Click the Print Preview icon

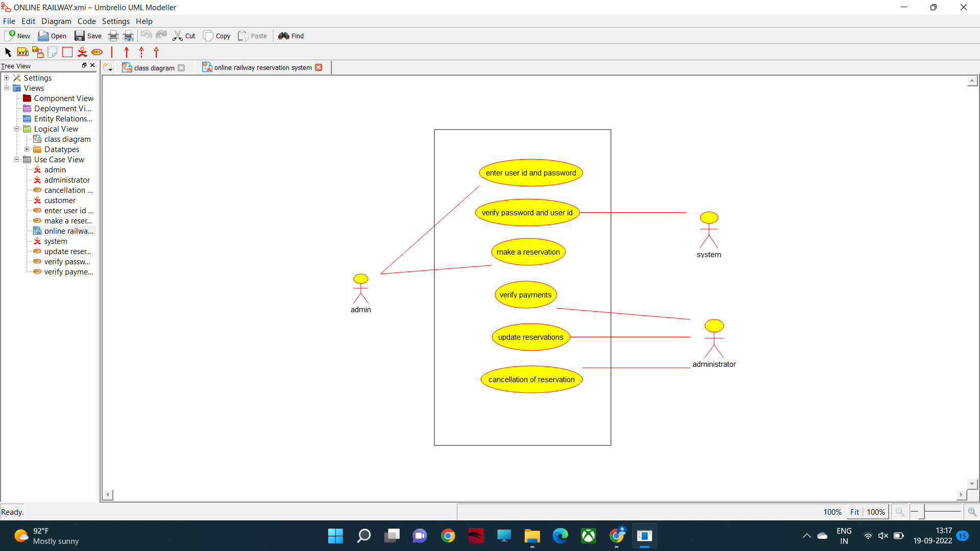(128, 36)
